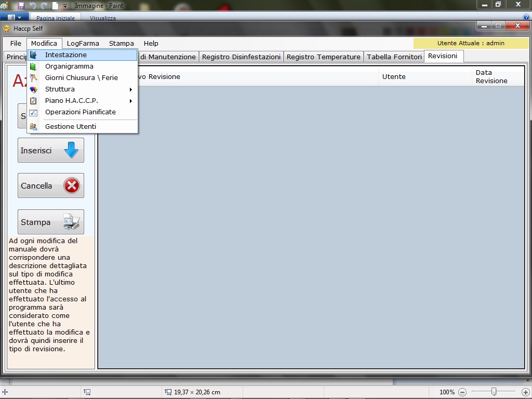Click the keys icon for Giorni Chiusura
Image resolution: width=532 pixels, height=399 pixels.
click(34, 78)
